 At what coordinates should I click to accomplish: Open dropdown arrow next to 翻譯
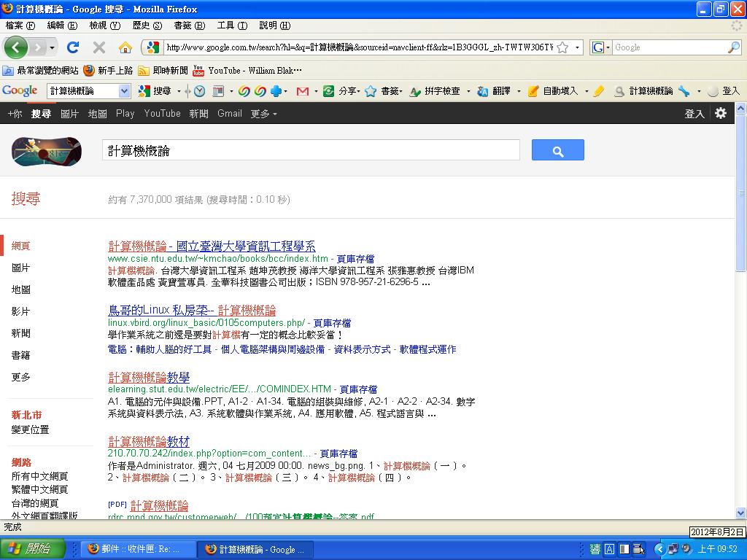(x=519, y=91)
